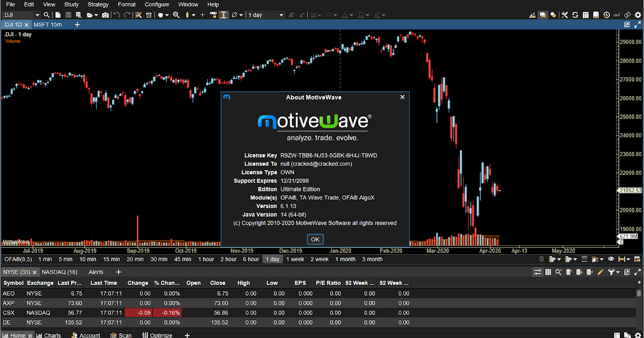Switch to the NASDAQ (18) watchlist tab
The width and height of the screenshot is (644, 338).
click(60, 272)
